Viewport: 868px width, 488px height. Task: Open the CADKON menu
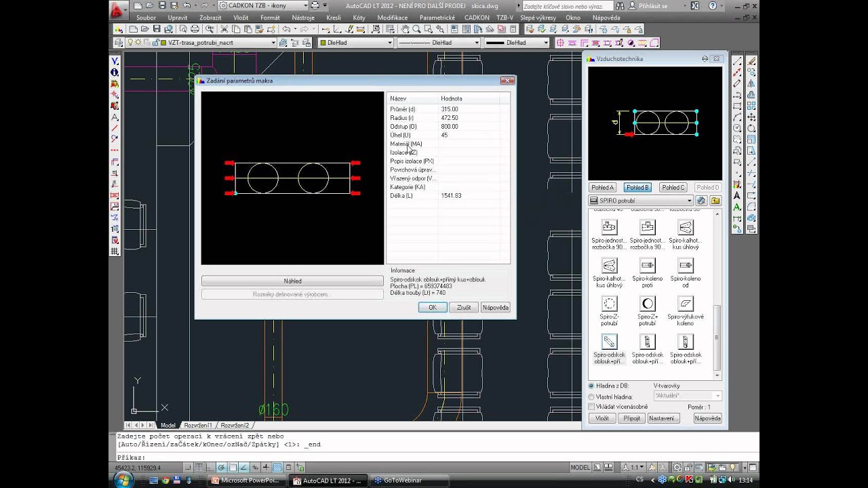coord(477,18)
